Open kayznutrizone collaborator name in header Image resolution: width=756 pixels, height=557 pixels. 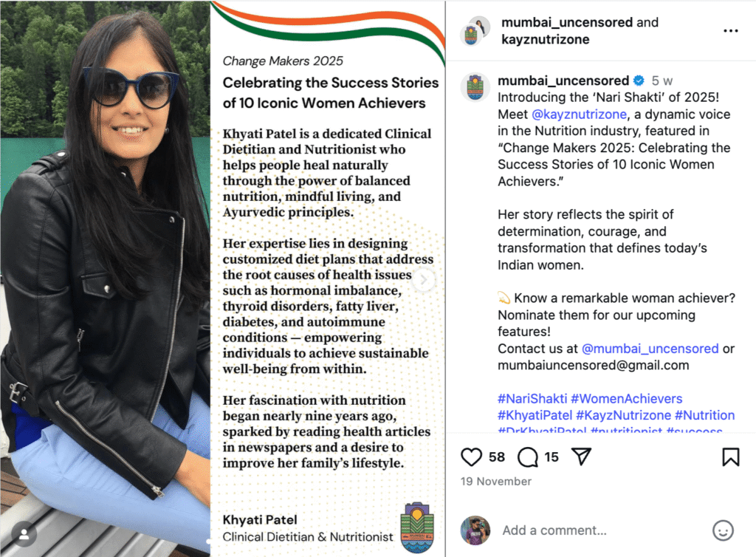[x=546, y=40]
